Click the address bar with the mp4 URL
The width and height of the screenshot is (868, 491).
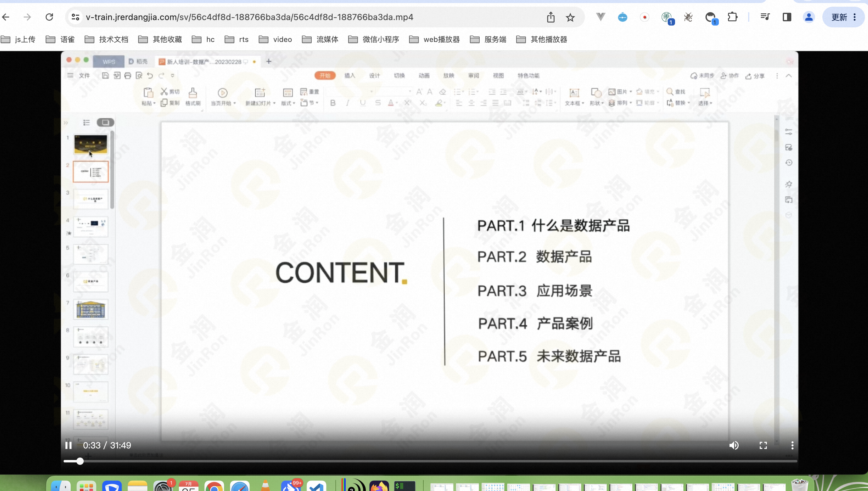click(249, 17)
